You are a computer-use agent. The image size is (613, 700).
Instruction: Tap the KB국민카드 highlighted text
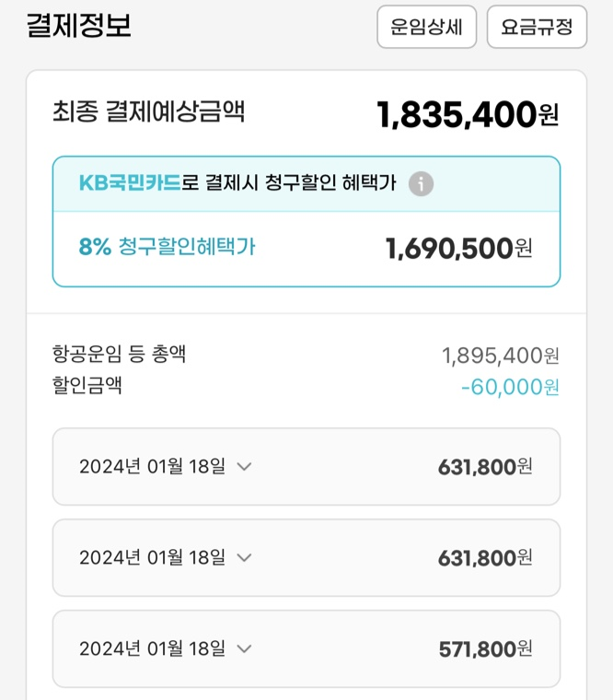coord(130,183)
